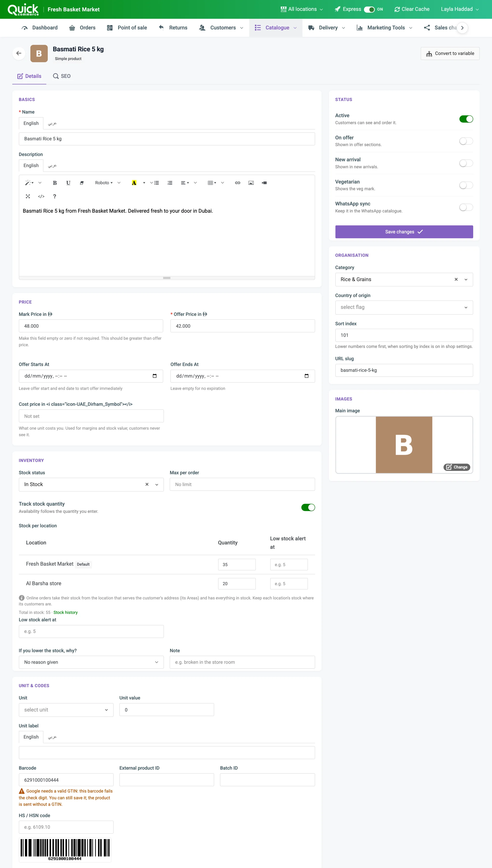Enable the New arrival switch
This screenshot has width=492, height=868.
point(466,163)
